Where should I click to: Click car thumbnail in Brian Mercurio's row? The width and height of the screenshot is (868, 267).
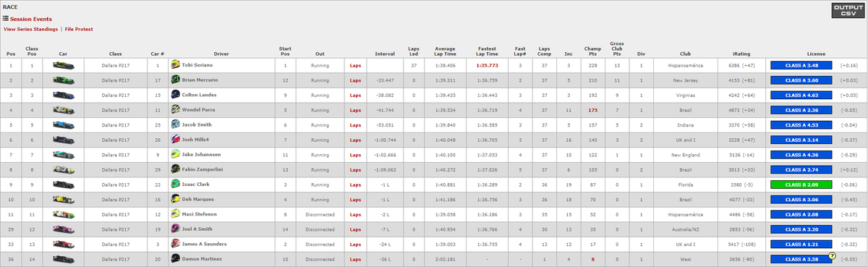coord(64,80)
